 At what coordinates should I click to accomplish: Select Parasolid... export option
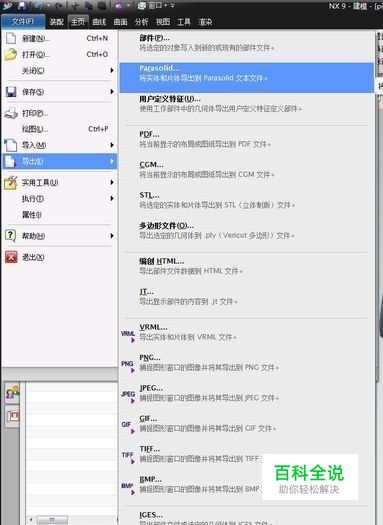tap(247, 77)
